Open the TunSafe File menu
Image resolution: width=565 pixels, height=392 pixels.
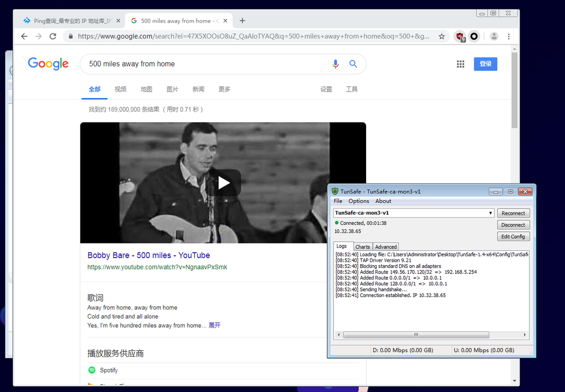338,201
